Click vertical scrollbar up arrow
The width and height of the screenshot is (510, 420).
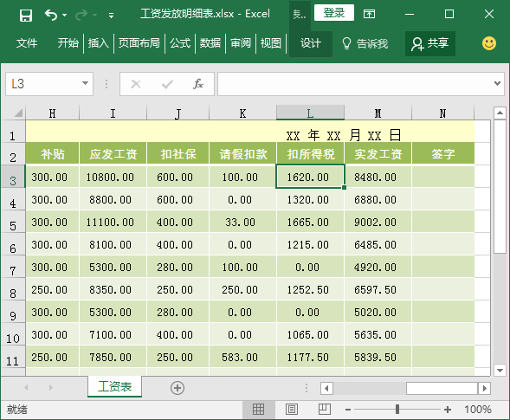(500, 113)
